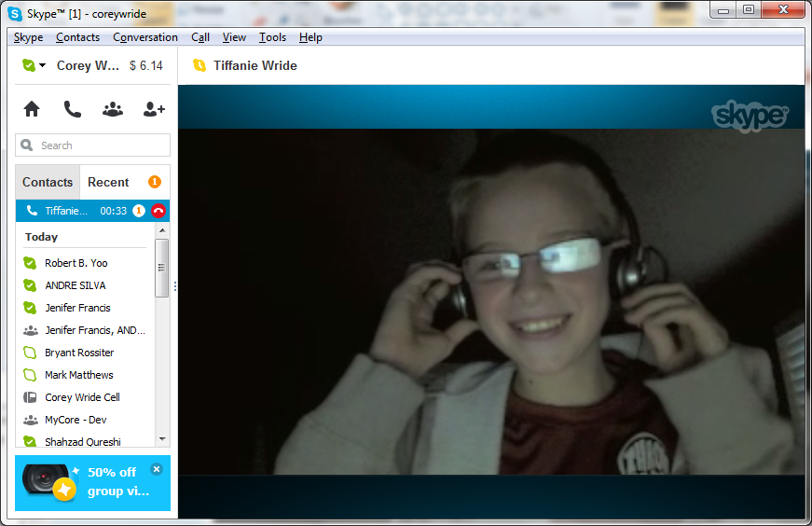Create a group with the people icon
The width and height of the screenshot is (812, 526).
(113, 109)
